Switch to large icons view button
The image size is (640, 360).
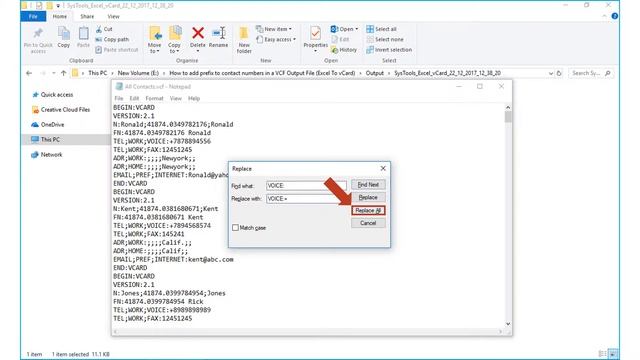click(613, 354)
